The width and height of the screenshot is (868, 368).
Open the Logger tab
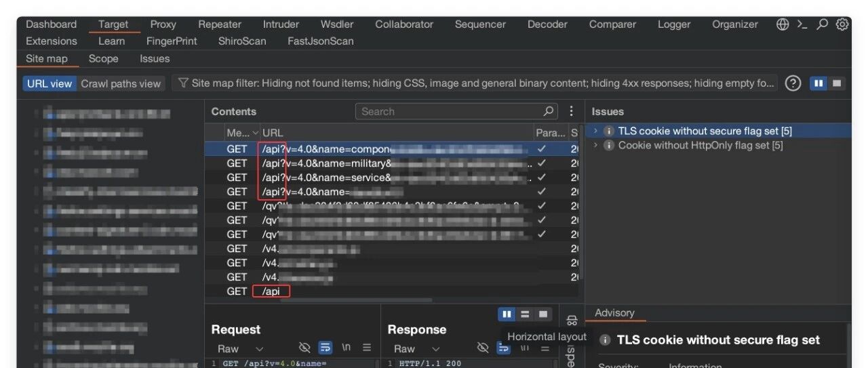click(674, 24)
